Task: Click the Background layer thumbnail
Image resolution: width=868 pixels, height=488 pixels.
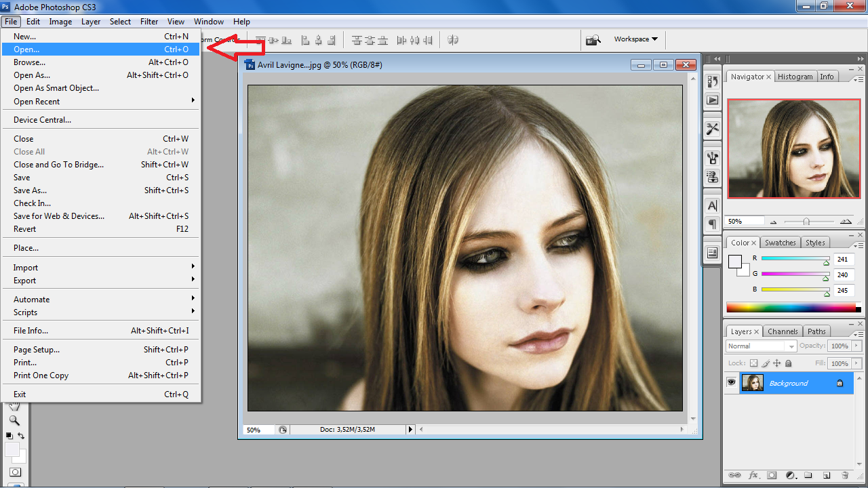Action: pos(753,383)
